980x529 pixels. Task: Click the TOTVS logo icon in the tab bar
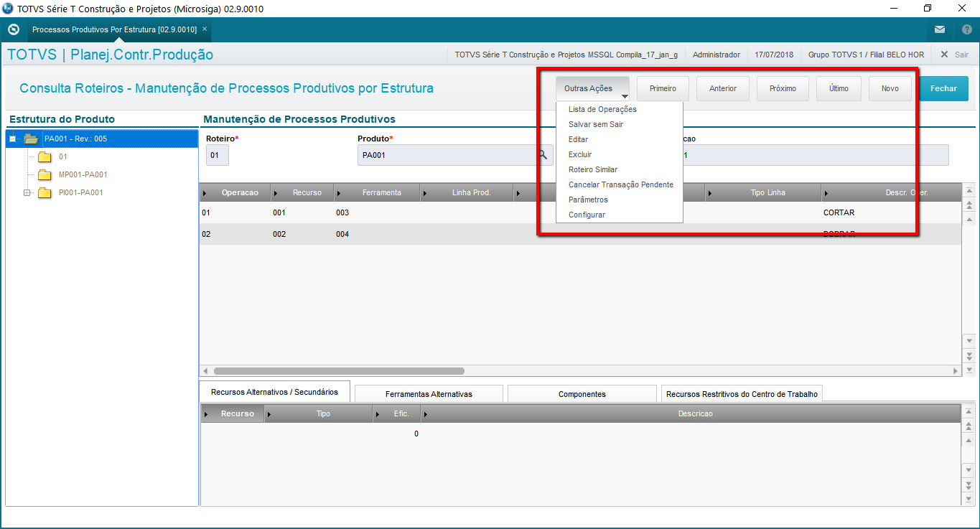pos(13,29)
